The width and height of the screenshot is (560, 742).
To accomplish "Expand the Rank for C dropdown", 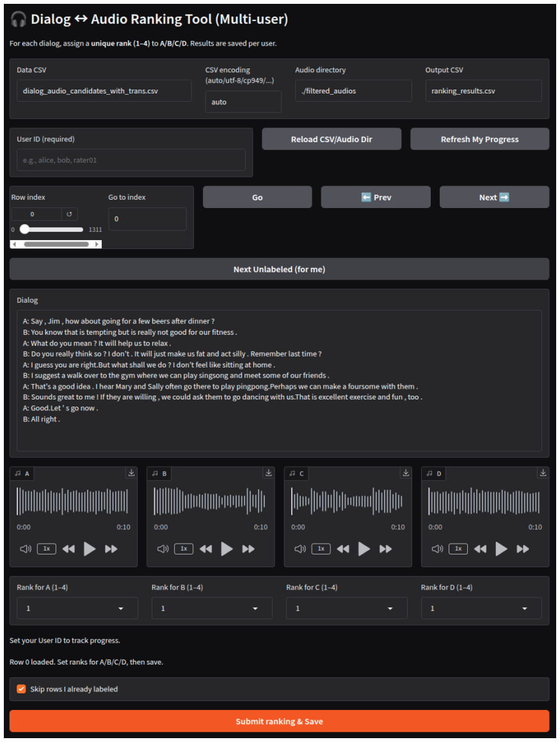I will [x=347, y=608].
